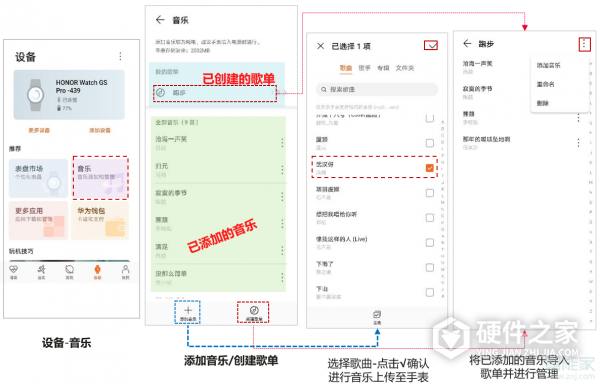Open the three-dot menu in 跑步 header
The image size is (600, 386).
(x=584, y=44)
